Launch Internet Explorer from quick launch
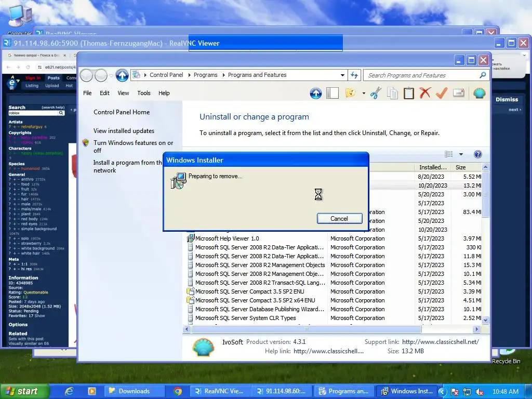The image size is (532, 399). [x=69, y=391]
